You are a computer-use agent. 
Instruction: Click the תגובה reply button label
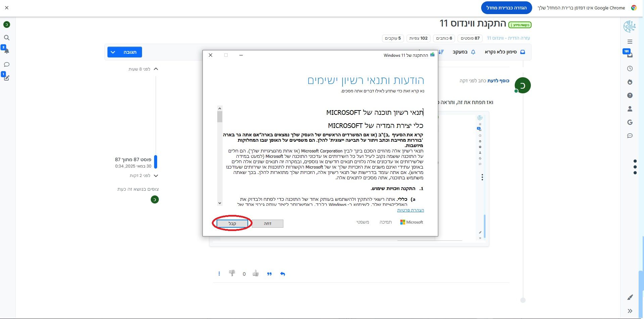(130, 52)
